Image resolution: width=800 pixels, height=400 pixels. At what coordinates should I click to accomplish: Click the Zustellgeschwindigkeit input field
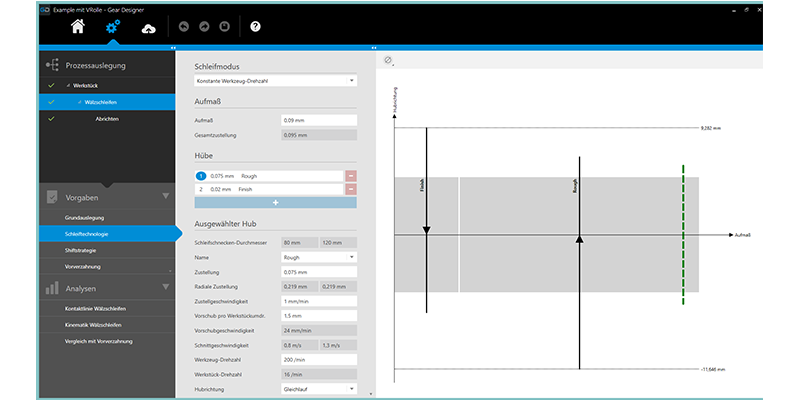click(319, 301)
